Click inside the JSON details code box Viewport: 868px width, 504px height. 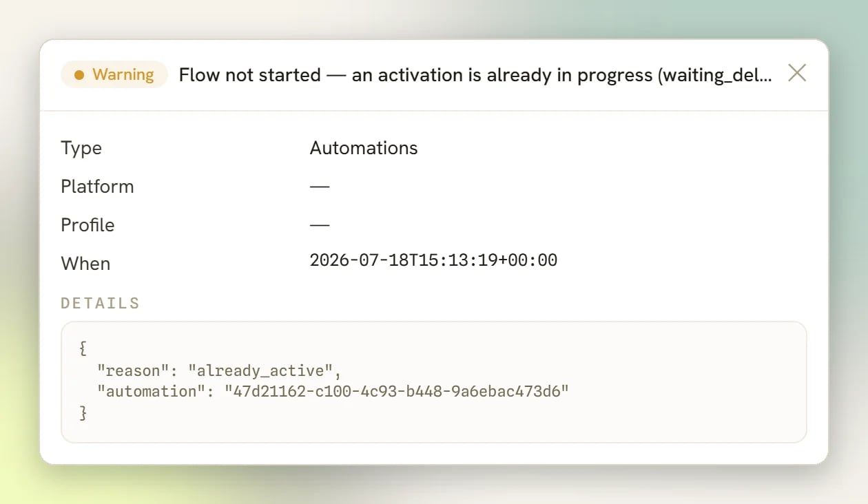434,382
